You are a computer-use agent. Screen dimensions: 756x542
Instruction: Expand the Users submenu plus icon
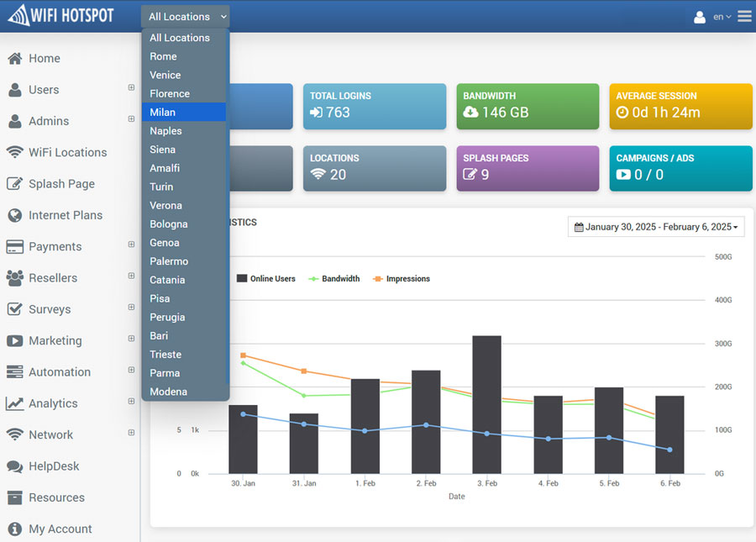point(131,87)
